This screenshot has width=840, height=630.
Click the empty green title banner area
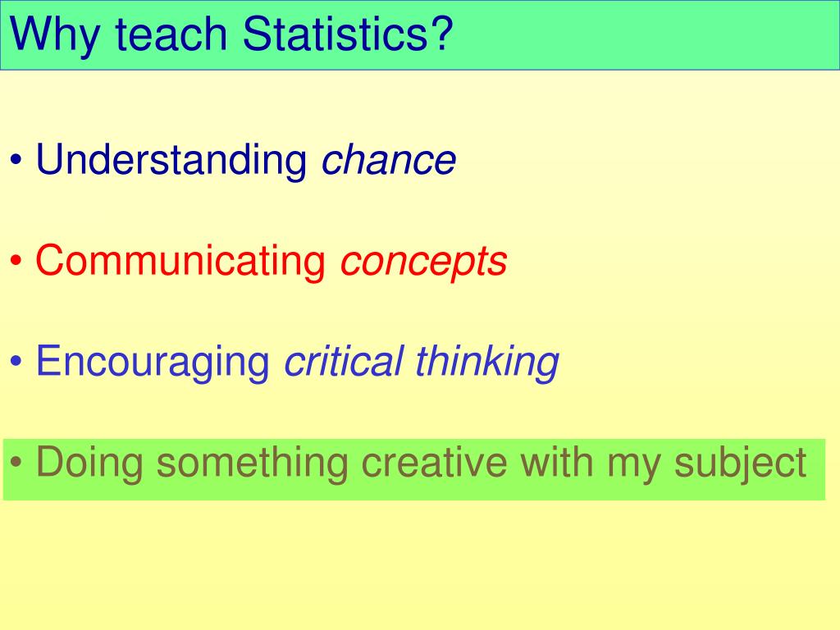point(643,34)
